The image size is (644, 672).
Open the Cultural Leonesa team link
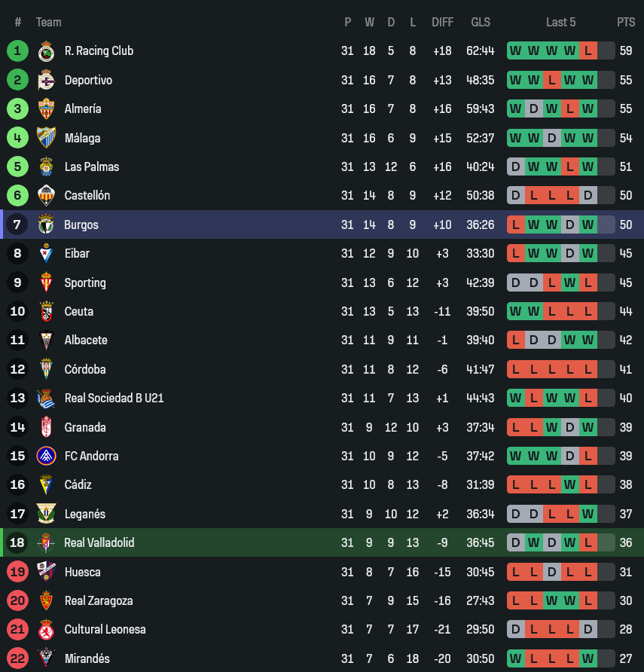click(x=105, y=629)
